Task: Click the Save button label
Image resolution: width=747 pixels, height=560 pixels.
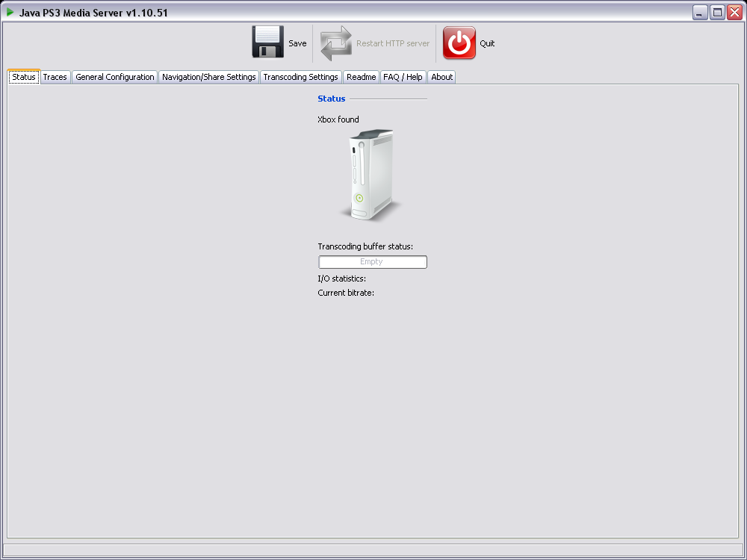Action: click(297, 43)
